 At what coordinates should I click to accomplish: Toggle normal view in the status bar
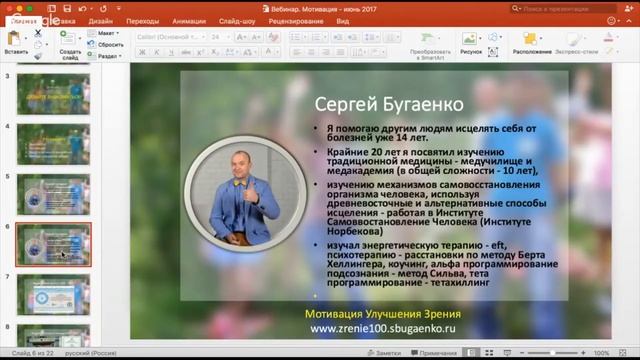coord(471,353)
